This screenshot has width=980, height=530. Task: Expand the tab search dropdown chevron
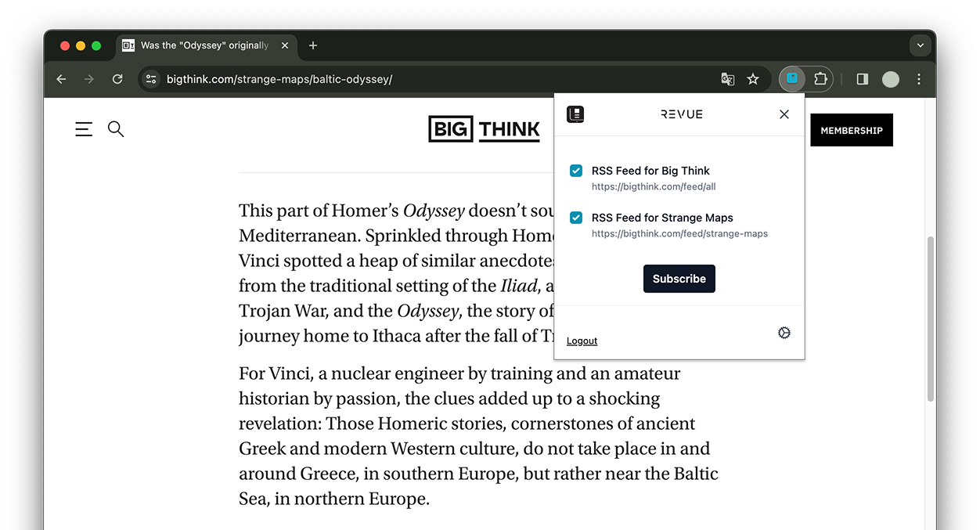(921, 45)
